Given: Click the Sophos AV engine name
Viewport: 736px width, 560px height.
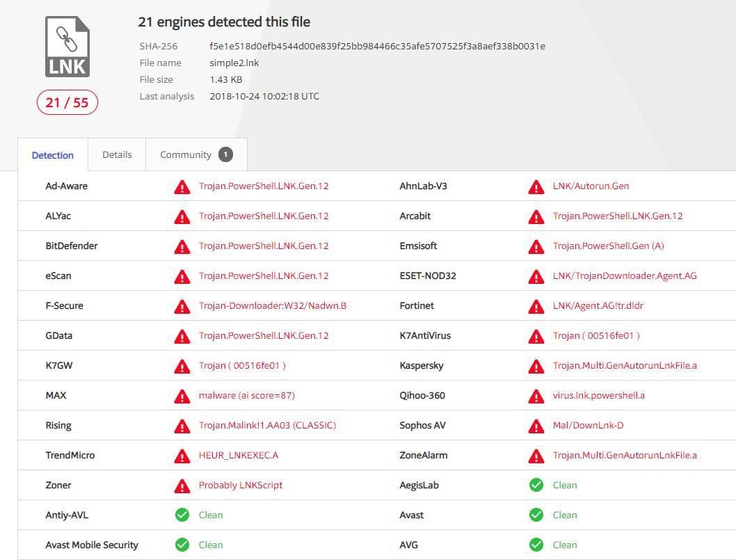Looking at the screenshot, I should pos(422,425).
